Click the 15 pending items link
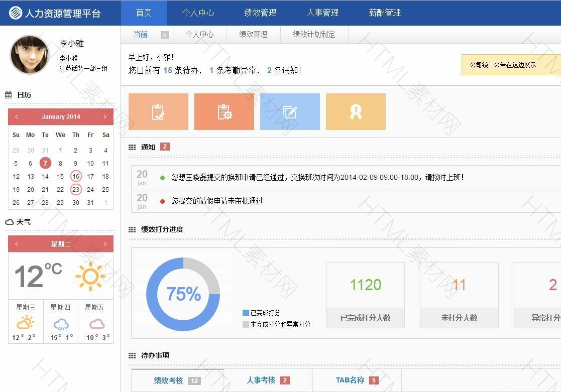The width and height of the screenshot is (561, 392). click(x=167, y=71)
